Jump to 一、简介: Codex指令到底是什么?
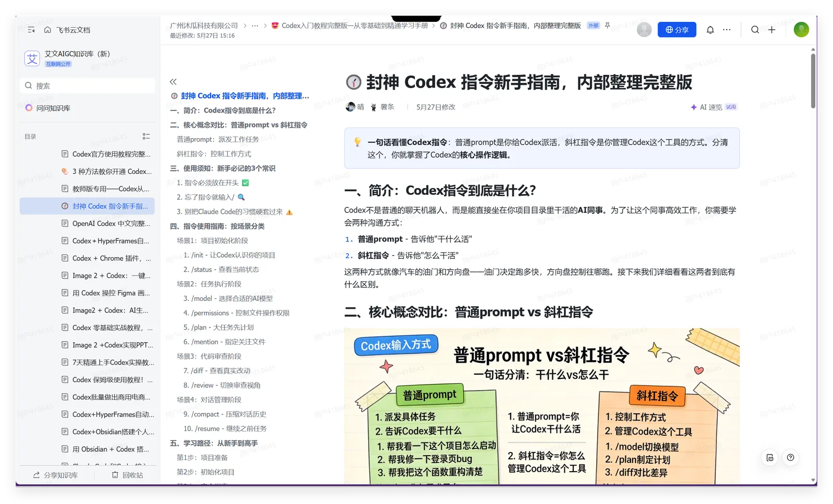Screen dimensions: 833x504 click(223, 110)
